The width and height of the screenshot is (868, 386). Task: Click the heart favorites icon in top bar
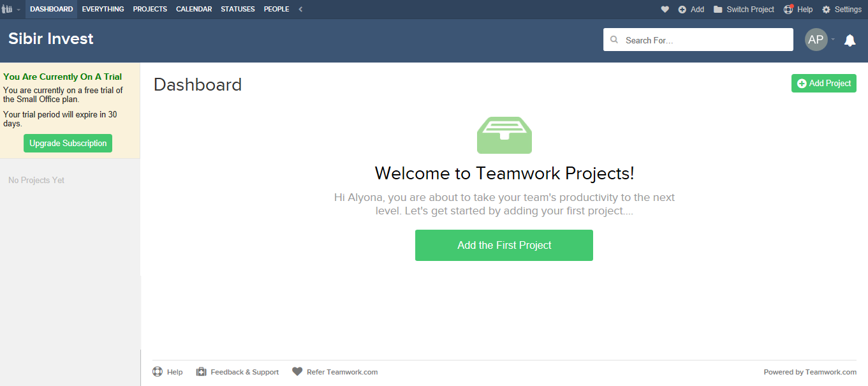coord(665,10)
